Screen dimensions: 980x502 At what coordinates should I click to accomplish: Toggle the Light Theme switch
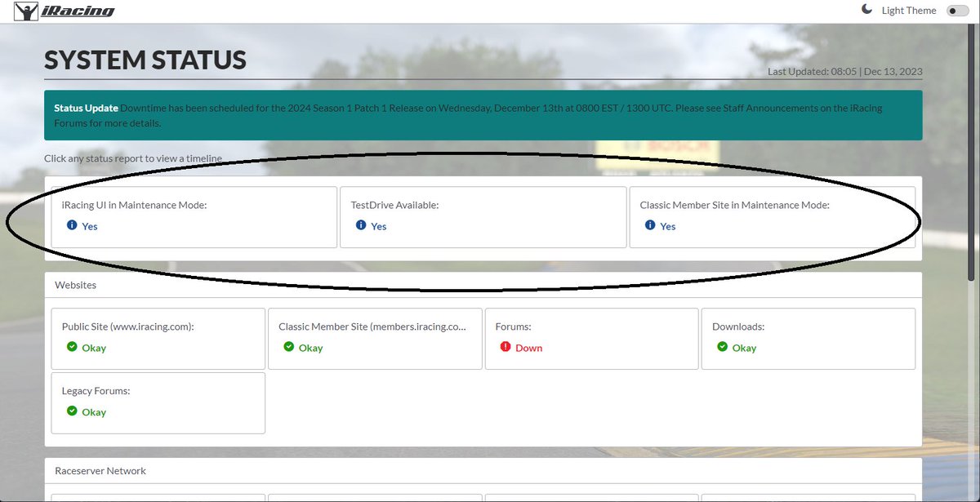coord(957,11)
